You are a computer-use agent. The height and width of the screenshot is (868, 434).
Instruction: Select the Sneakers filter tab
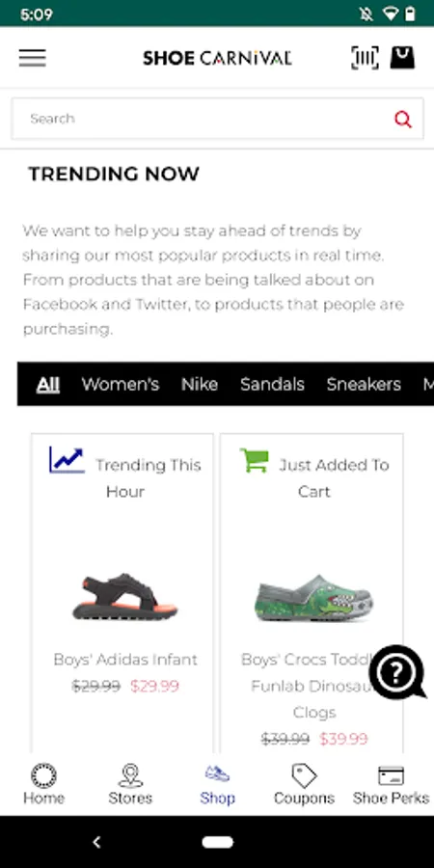[x=364, y=384]
